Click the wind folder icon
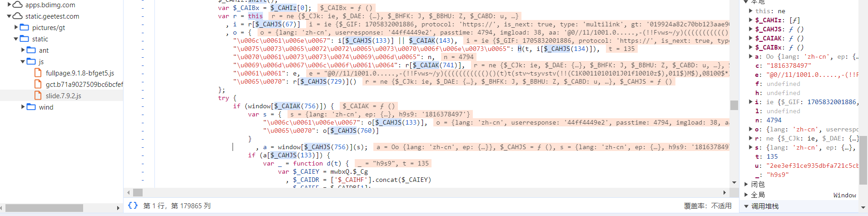 click(x=31, y=107)
